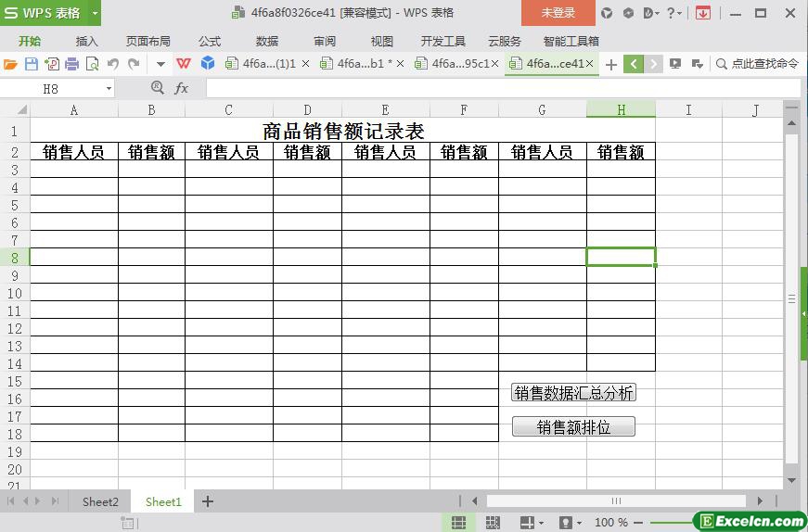Open the 视图 ribbon tab
Screen dimensions: 808x532
pyautogui.click(x=382, y=41)
